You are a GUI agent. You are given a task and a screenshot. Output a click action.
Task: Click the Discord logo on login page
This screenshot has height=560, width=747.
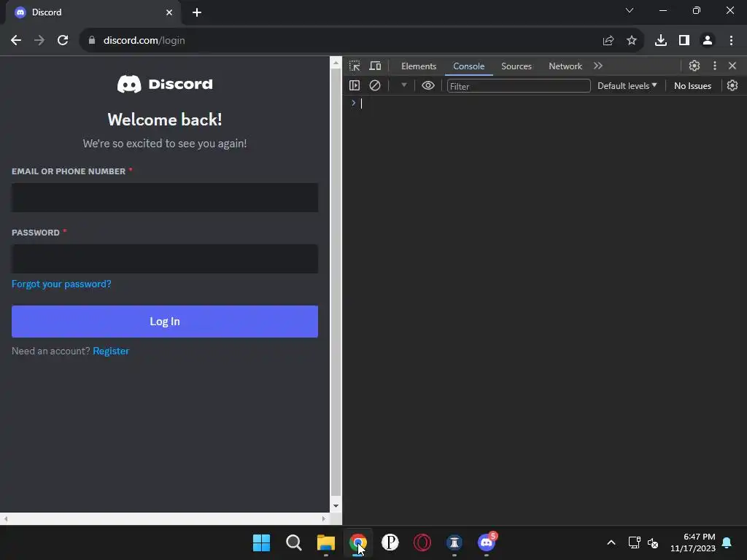tap(165, 84)
